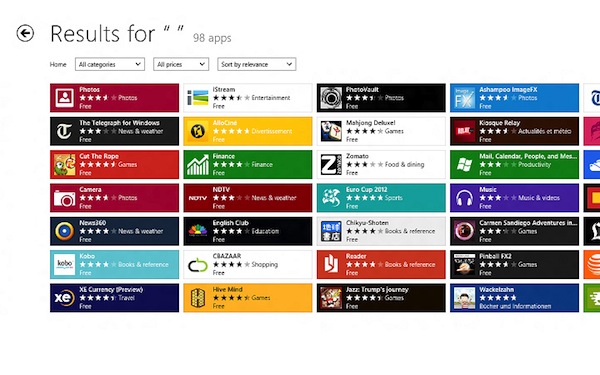
Task: Click the Cut The Rope title
Action: [99, 156]
